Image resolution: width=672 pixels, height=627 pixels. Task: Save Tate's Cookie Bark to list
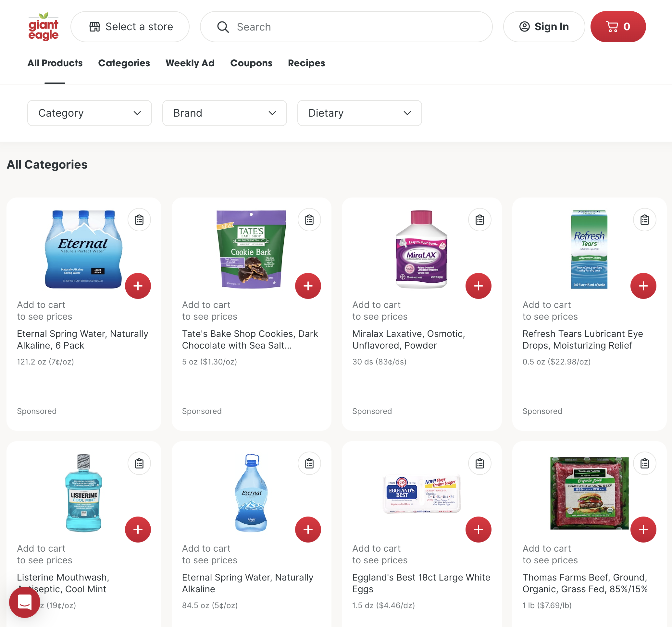click(309, 220)
